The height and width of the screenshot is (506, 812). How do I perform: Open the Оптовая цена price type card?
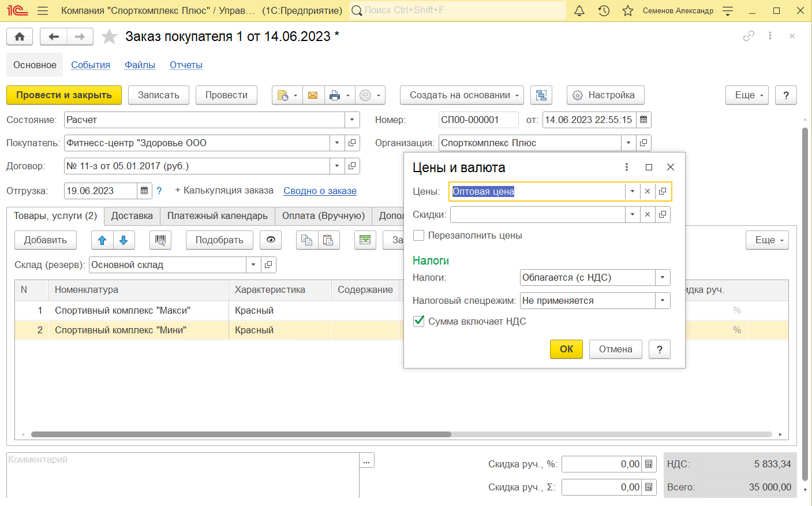tap(663, 191)
